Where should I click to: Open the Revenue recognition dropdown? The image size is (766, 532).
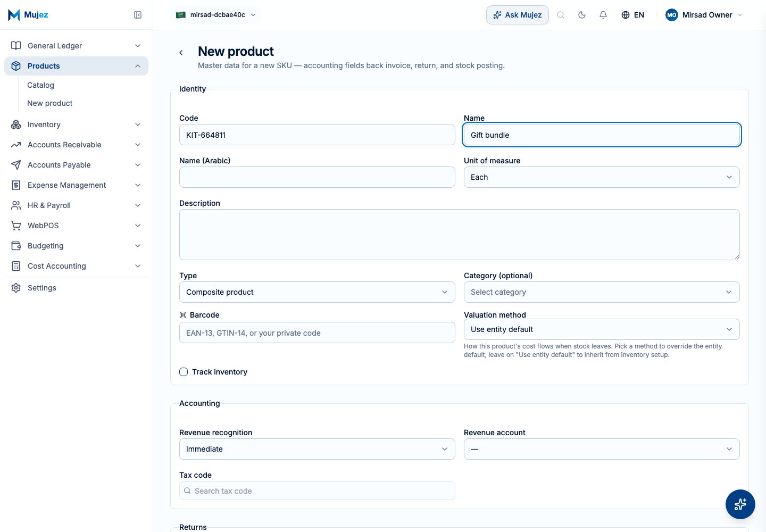click(317, 449)
